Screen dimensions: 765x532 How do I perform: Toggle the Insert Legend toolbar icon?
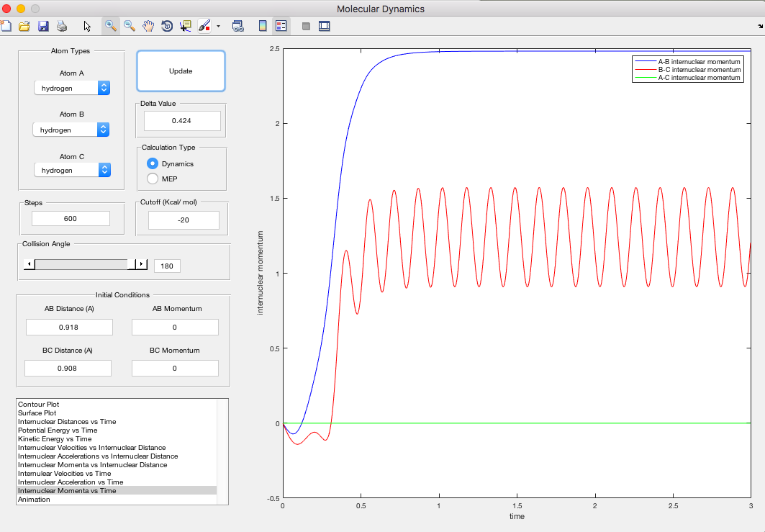(x=281, y=26)
